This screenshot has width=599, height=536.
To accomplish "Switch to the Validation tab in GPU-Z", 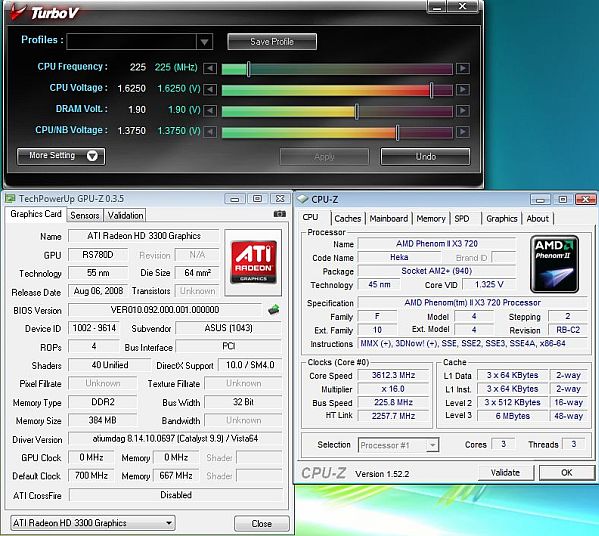I will (x=125, y=215).
